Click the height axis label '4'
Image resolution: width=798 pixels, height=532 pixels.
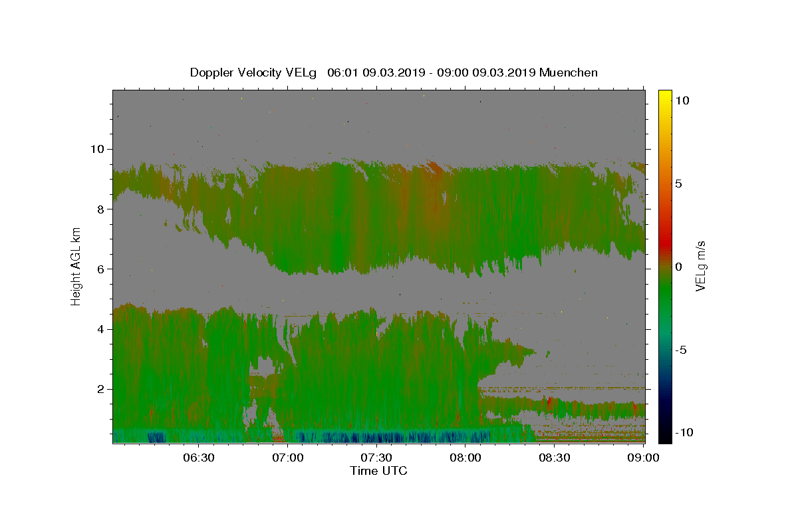point(102,329)
